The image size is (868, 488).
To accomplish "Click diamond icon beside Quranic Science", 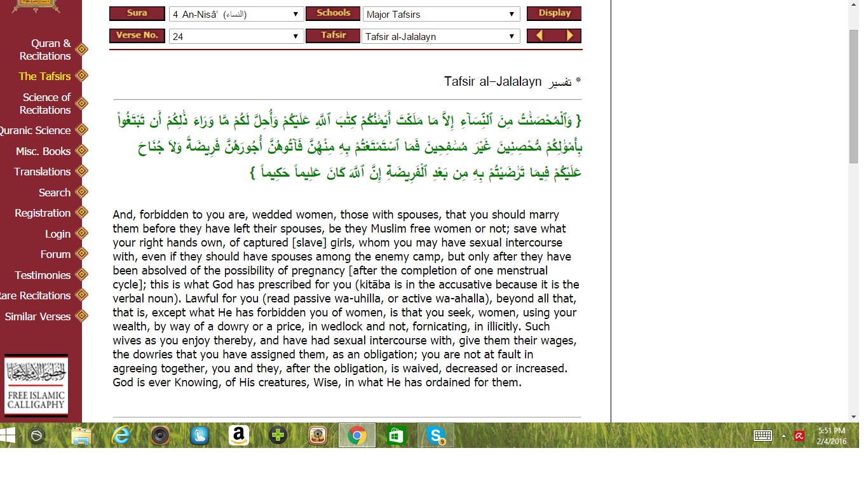I will (x=81, y=130).
